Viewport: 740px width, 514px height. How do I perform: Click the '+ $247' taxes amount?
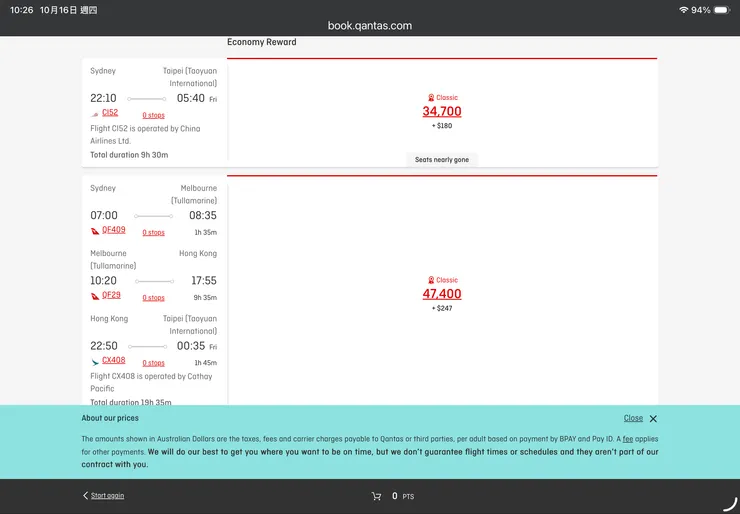pos(442,308)
